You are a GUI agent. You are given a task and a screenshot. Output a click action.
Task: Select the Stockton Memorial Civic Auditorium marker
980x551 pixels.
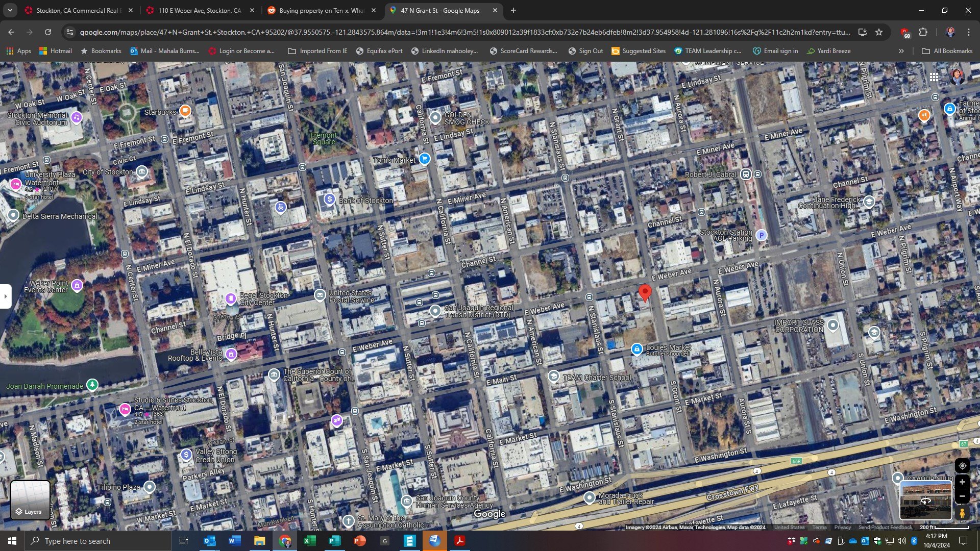click(x=77, y=117)
